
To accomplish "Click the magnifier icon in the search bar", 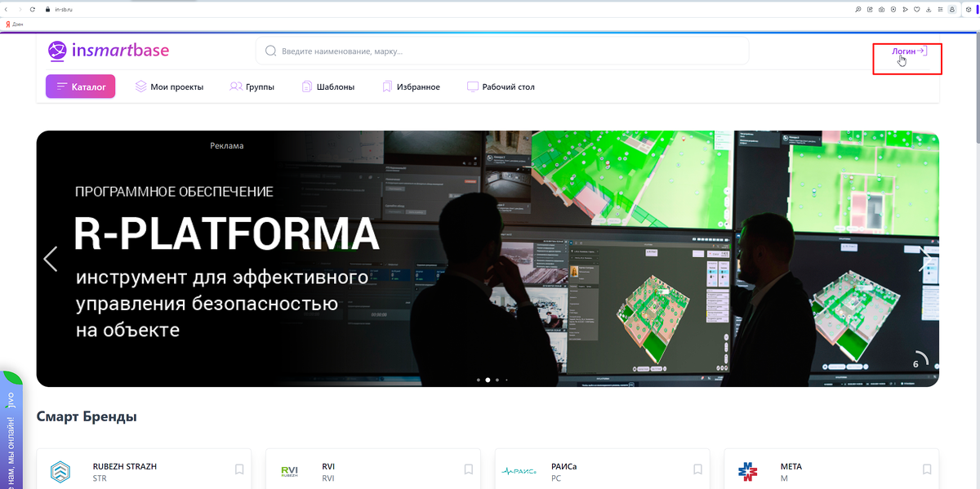I will (x=270, y=50).
